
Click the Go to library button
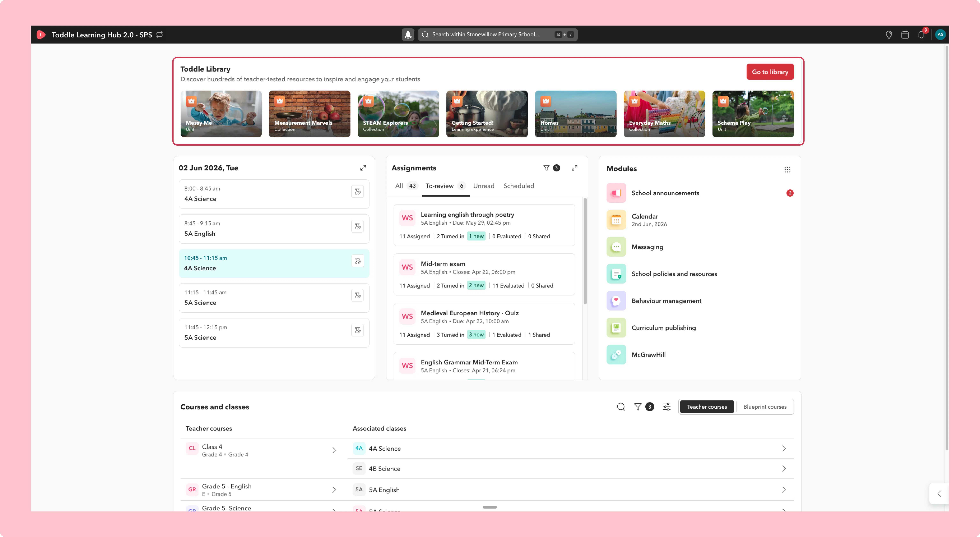[770, 72]
